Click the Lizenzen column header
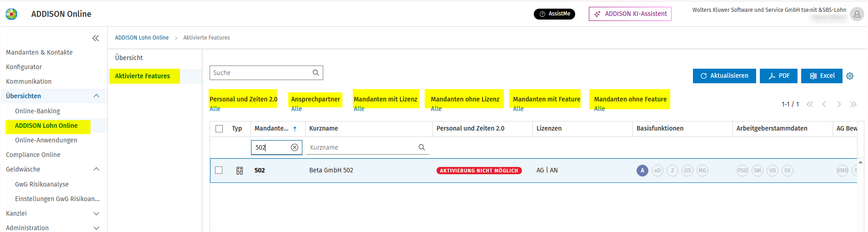 coord(549,129)
